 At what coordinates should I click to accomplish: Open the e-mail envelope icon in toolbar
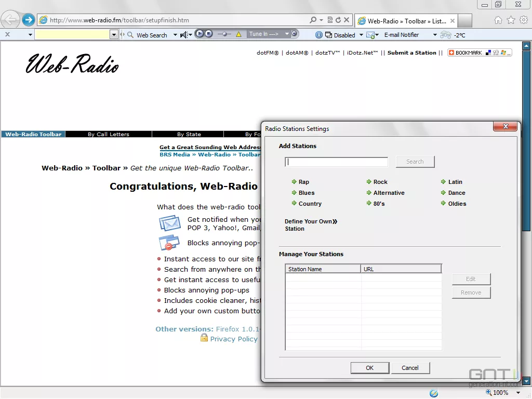click(x=370, y=35)
